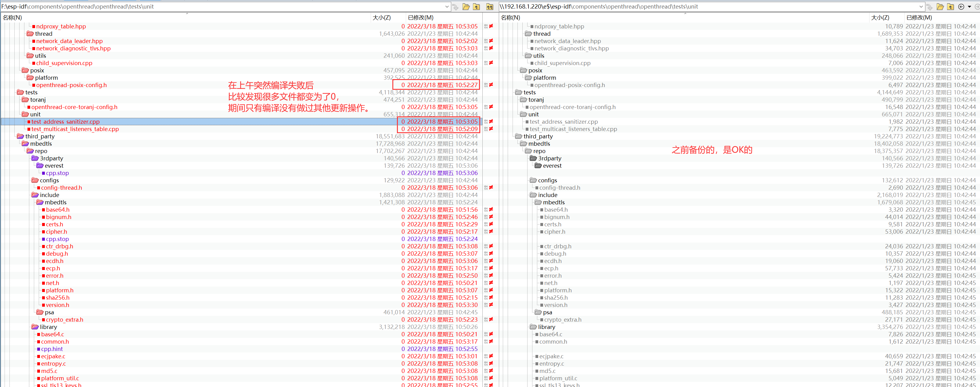
Task: Click the left mbedtls folder icon under third_party
Action: (25, 144)
